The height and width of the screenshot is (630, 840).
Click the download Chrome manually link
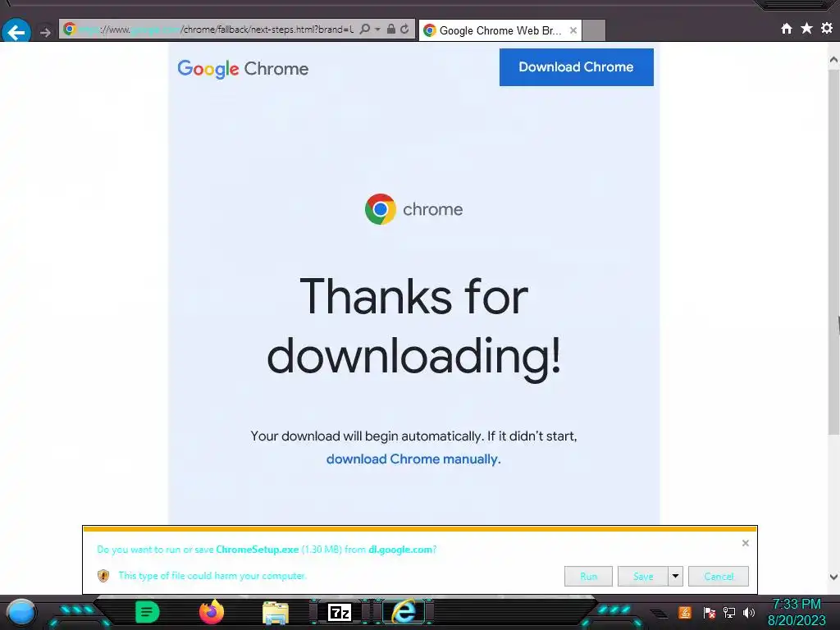(413, 459)
